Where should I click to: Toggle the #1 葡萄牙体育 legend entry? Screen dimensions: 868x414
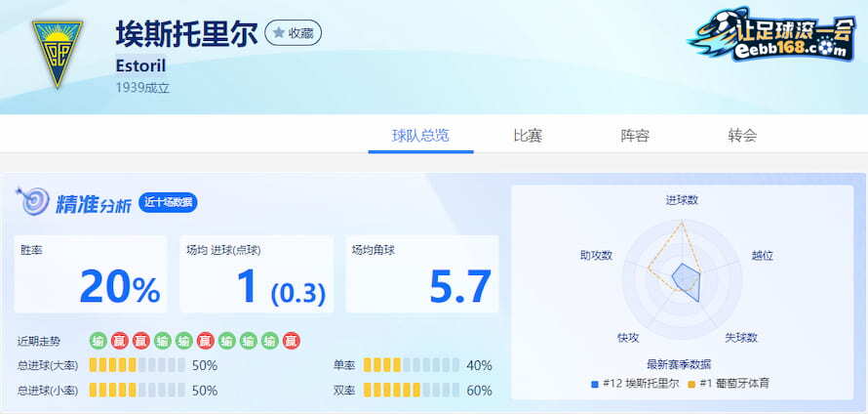728,383
